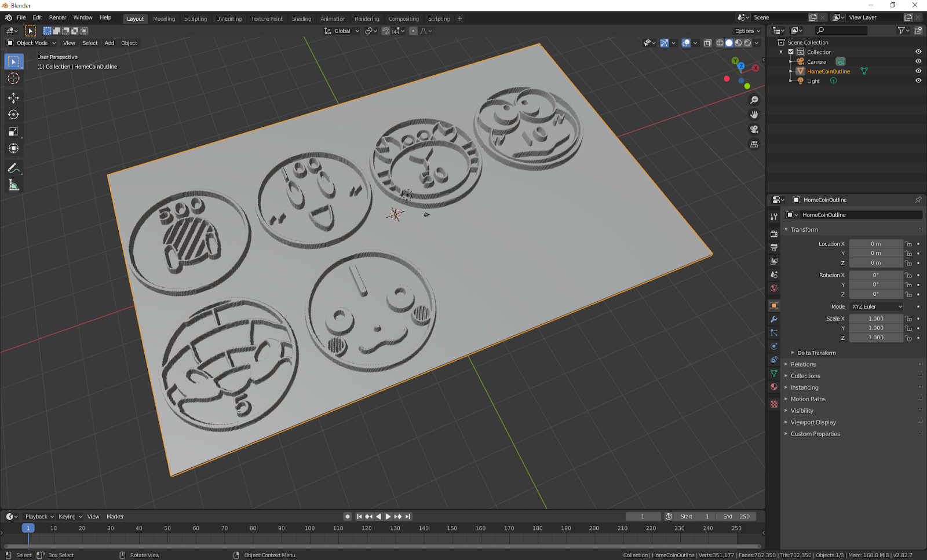Image resolution: width=927 pixels, height=560 pixels.
Task: Expand the Instancing panel
Action: tap(804, 387)
